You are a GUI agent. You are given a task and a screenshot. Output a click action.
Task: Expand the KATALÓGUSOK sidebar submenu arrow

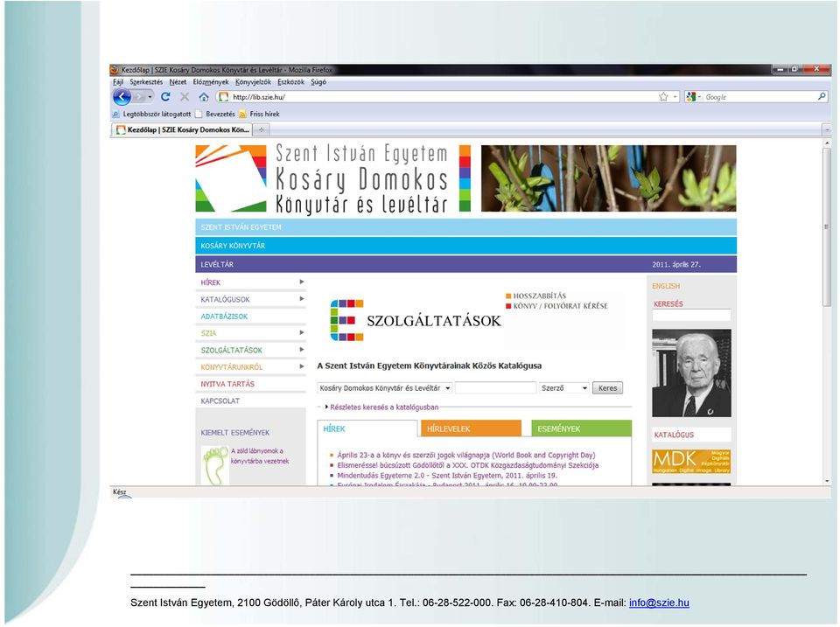(302, 299)
